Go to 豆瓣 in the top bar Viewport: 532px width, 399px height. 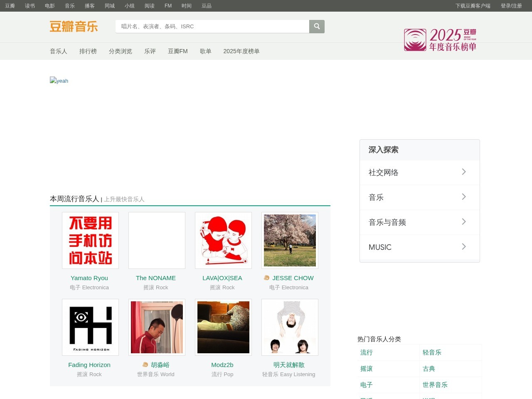[x=10, y=6]
